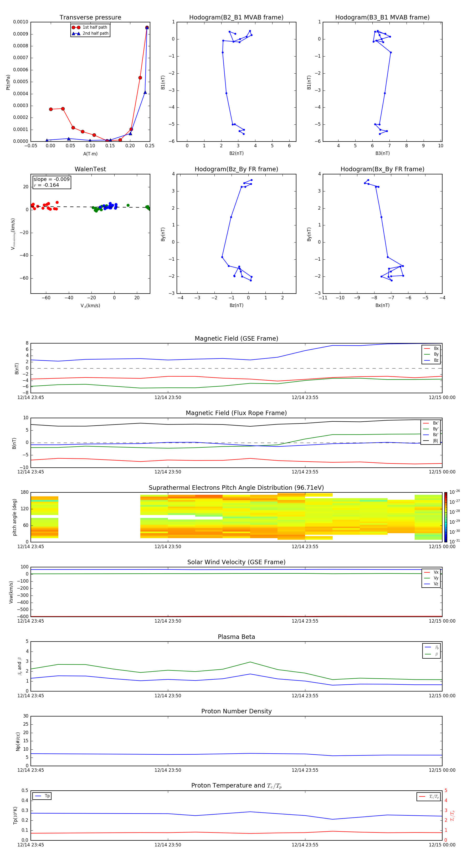Click the "r = -0.164" annotation
This screenshot has width=473, height=868.
(x=47, y=185)
